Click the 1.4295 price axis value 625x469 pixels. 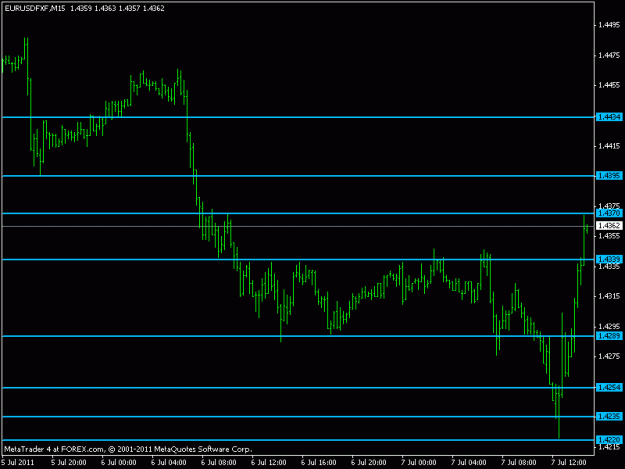609,326
